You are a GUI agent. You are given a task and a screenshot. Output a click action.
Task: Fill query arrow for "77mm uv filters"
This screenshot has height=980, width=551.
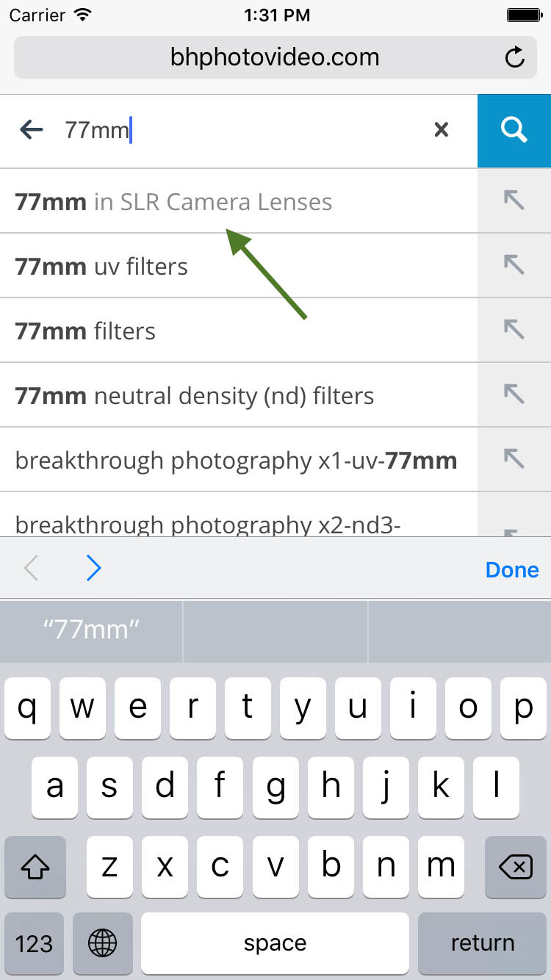tap(514, 265)
